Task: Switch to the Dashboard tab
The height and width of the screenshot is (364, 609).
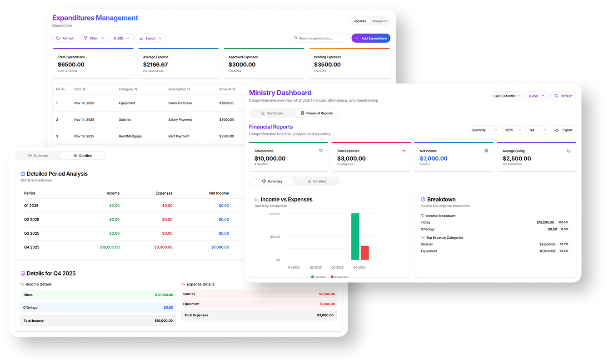Action: pyautogui.click(x=272, y=113)
